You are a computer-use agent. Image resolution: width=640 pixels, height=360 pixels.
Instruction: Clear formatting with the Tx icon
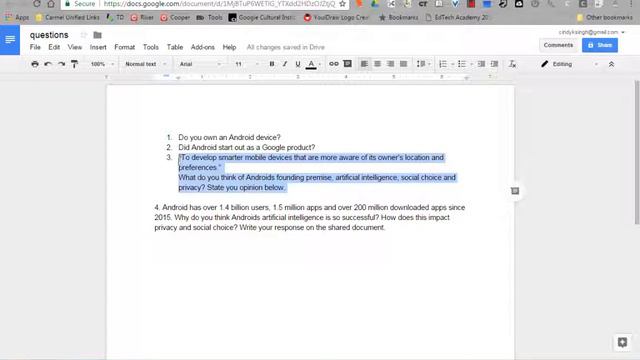tap(512, 64)
